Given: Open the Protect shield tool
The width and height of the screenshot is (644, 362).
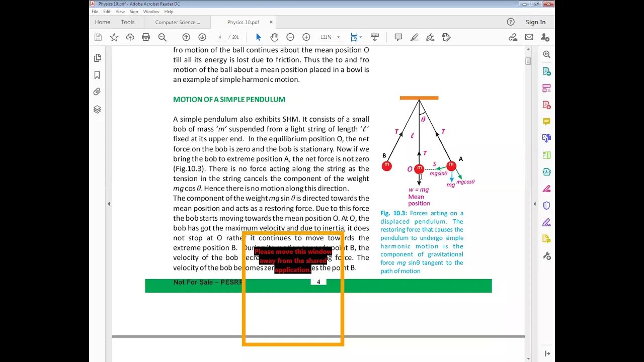Looking at the screenshot, I should [x=546, y=206].
